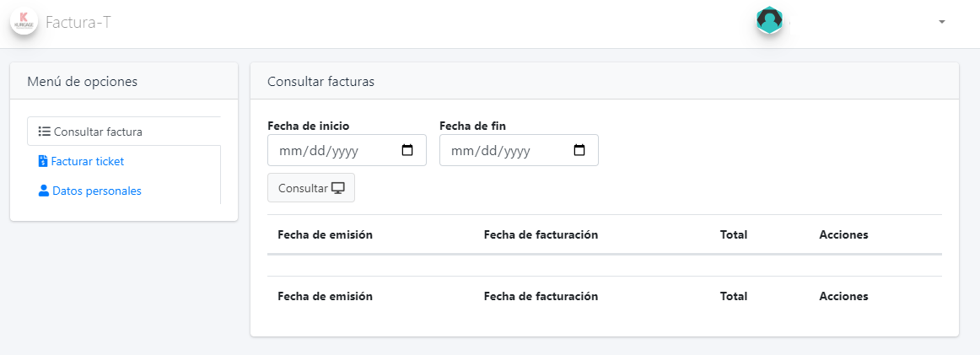Click the top Acciones column header

tap(843, 234)
